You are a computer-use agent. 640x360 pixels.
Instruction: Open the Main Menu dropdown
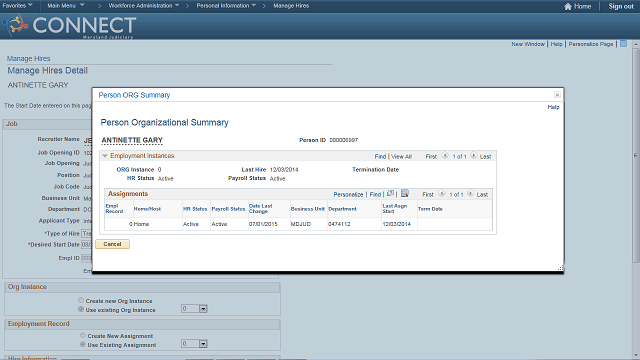(66, 6)
